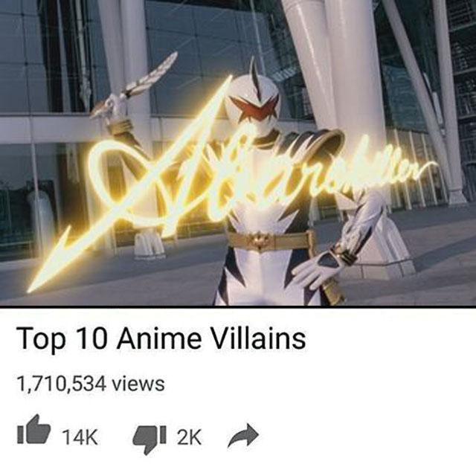Like the video with thumbs-up icon
The image size is (476, 473).
tap(33, 429)
